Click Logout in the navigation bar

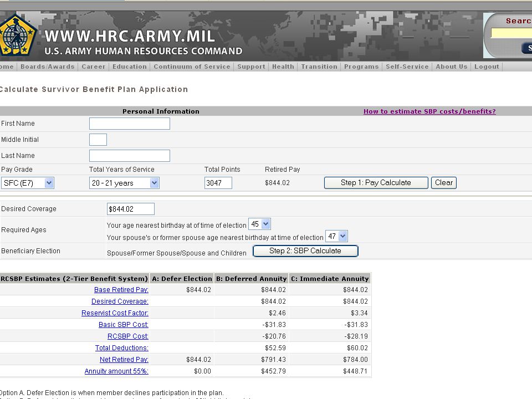(x=487, y=66)
